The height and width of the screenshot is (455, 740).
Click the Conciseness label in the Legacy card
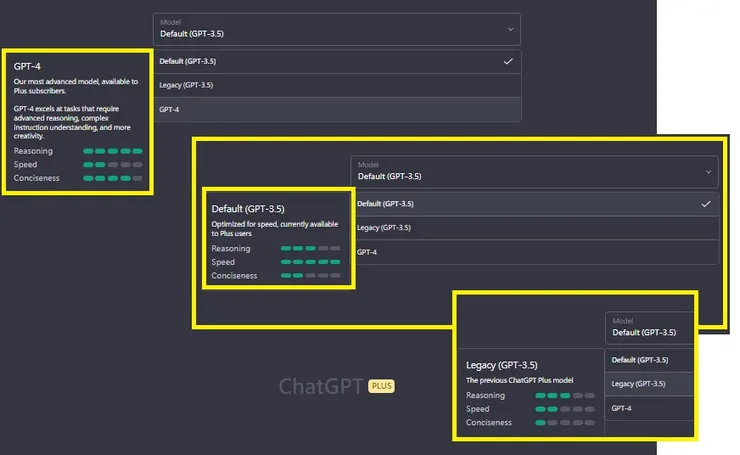[x=488, y=422]
